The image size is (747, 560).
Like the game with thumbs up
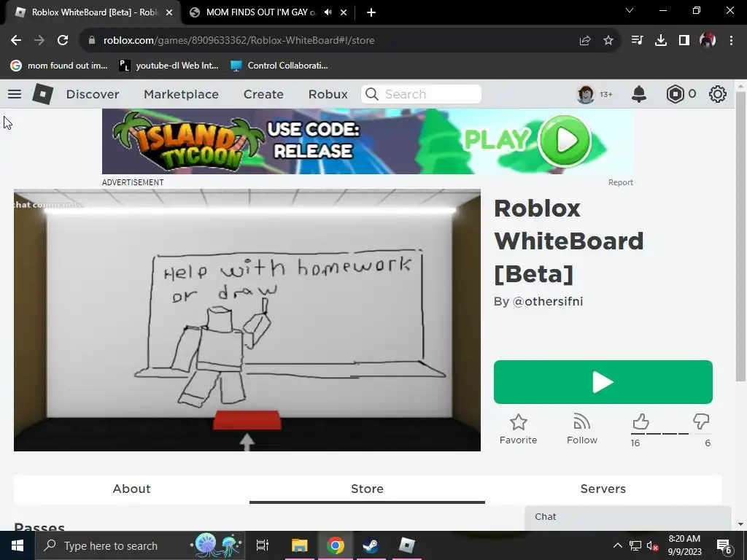pyautogui.click(x=640, y=421)
